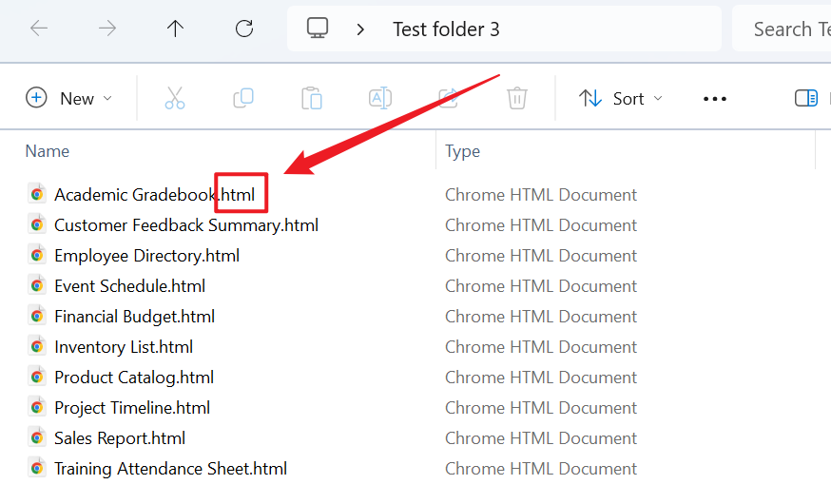Viewport: 831px width, 504px height.
Task: Click Chrome icon of Academic Gradebook file
Action: pos(36,194)
